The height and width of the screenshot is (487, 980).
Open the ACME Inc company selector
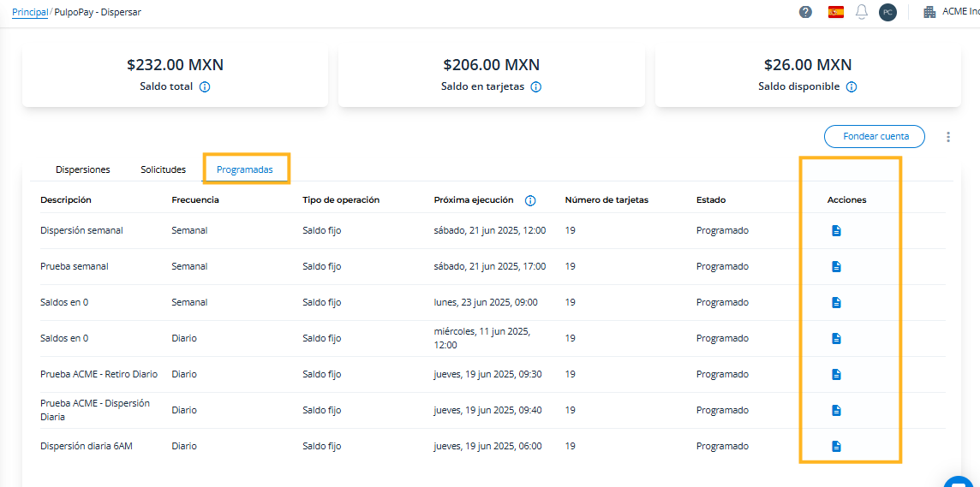pos(951,12)
